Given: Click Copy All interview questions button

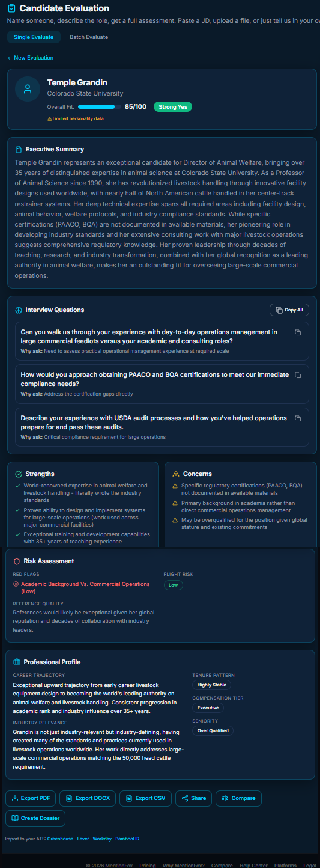Looking at the screenshot, I should (289, 310).
